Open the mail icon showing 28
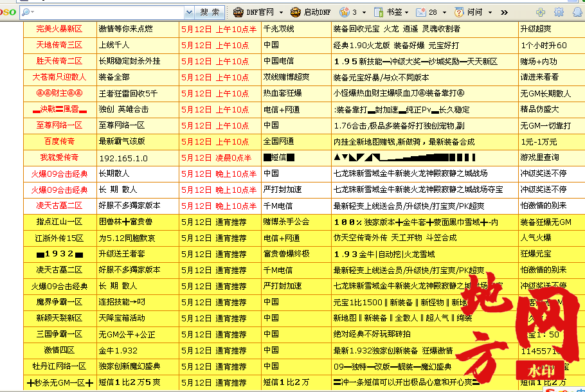The image size is (585, 392). [421, 12]
